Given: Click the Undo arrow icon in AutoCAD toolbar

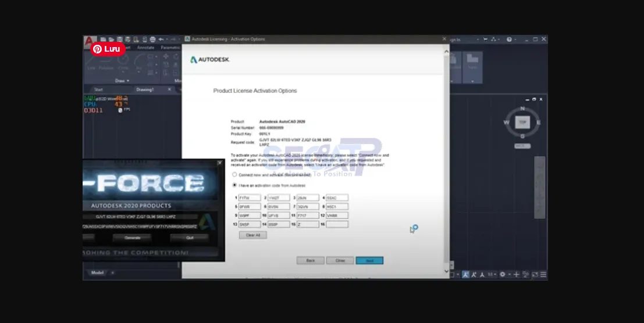Looking at the screenshot, I should click(x=161, y=40).
